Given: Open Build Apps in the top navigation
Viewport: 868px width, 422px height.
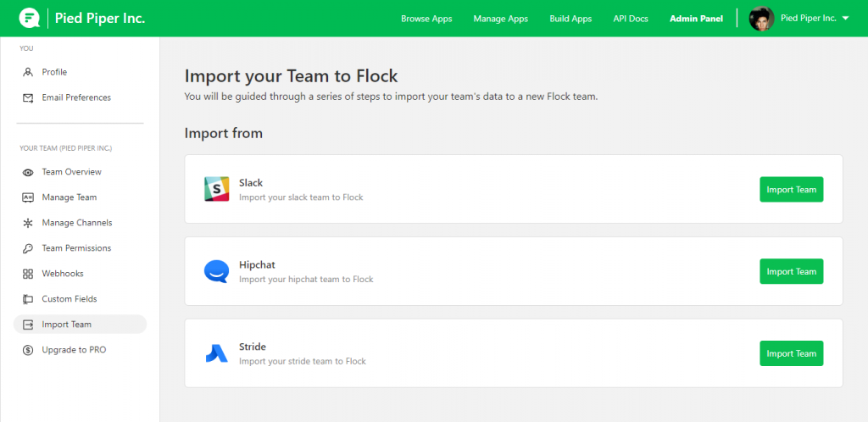Looking at the screenshot, I should (570, 19).
